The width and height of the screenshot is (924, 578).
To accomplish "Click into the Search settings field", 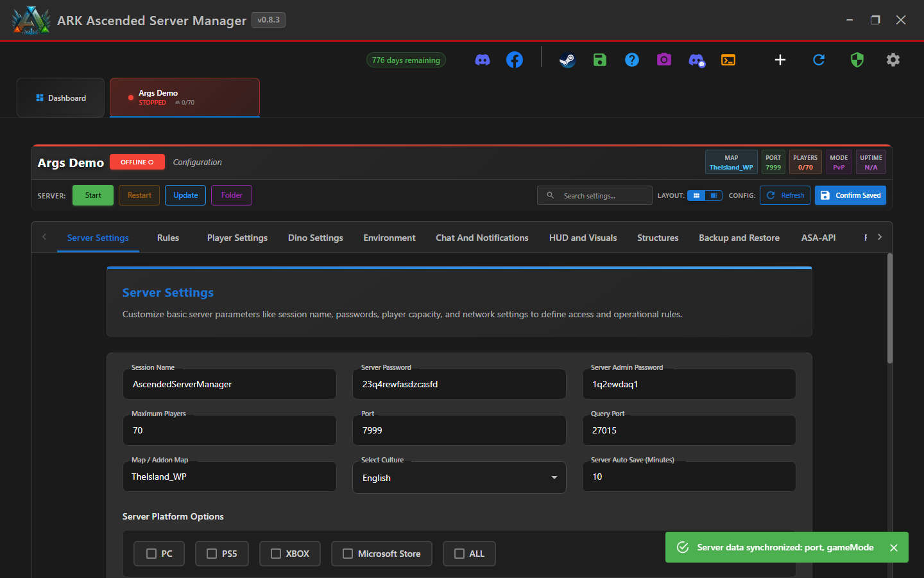I will (x=595, y=195).
